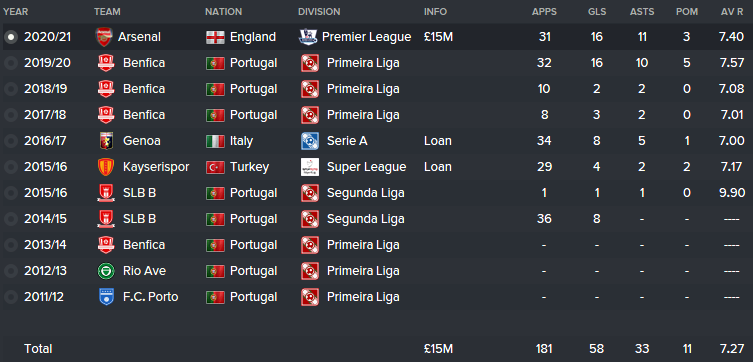Open the Kayserispor team link
This screenshot has width=753, height=362.
(x=154, y=167)
